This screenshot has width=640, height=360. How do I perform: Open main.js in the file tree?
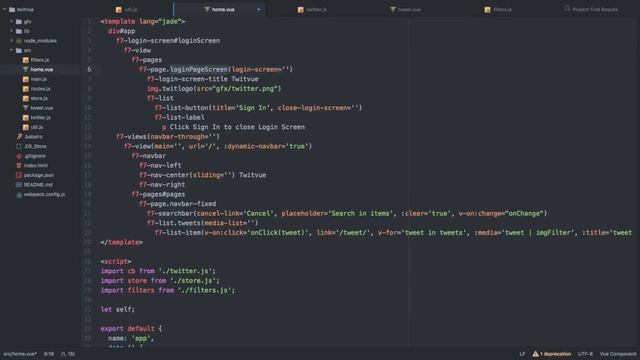point(39,79)
